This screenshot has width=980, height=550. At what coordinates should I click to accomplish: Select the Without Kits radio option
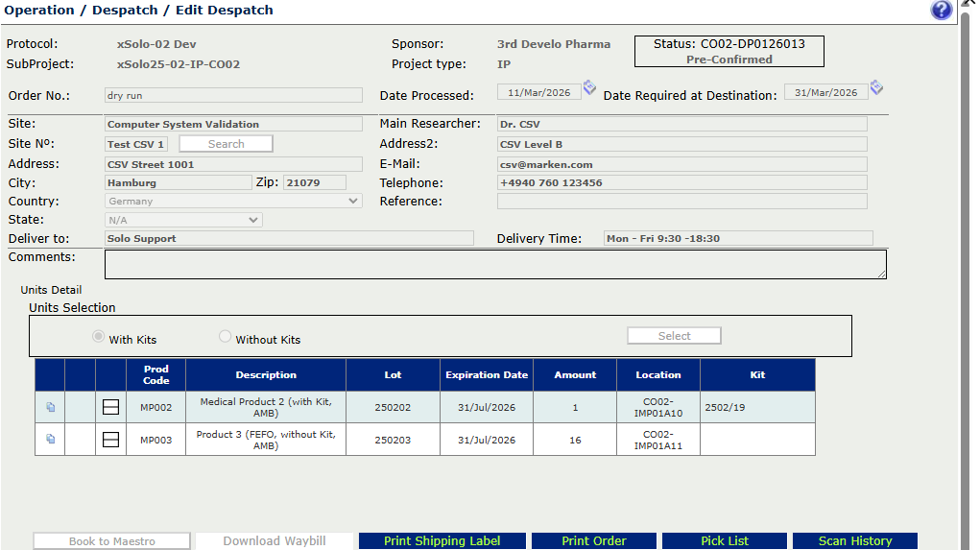pos(226,337)
